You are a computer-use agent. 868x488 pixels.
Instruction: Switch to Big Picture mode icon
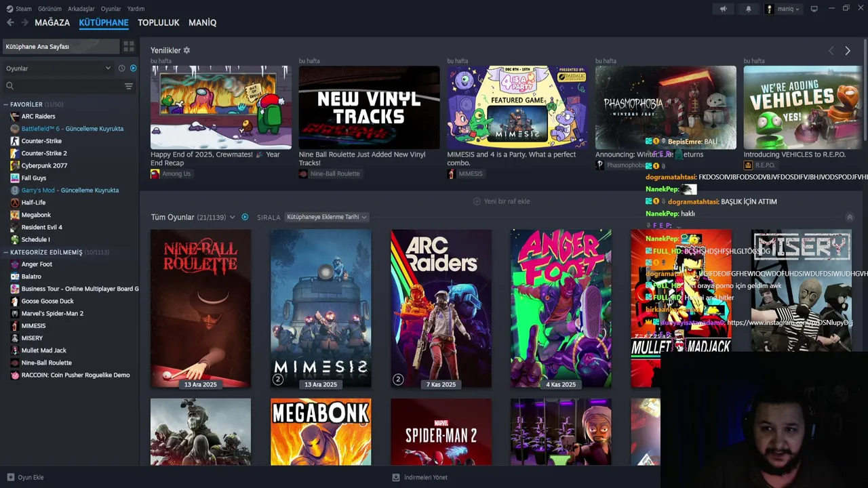pyautogui.click(x=814, y=9)
